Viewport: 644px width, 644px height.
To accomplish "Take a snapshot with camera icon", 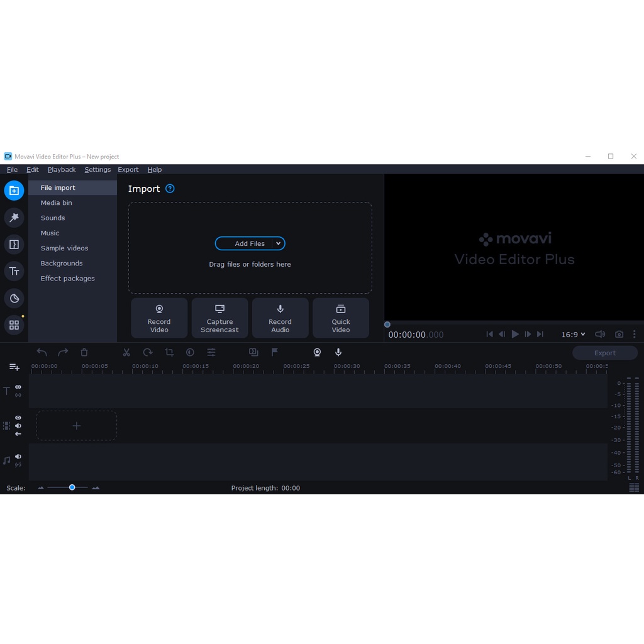I will pyautogui.click(x=619, y=335).
